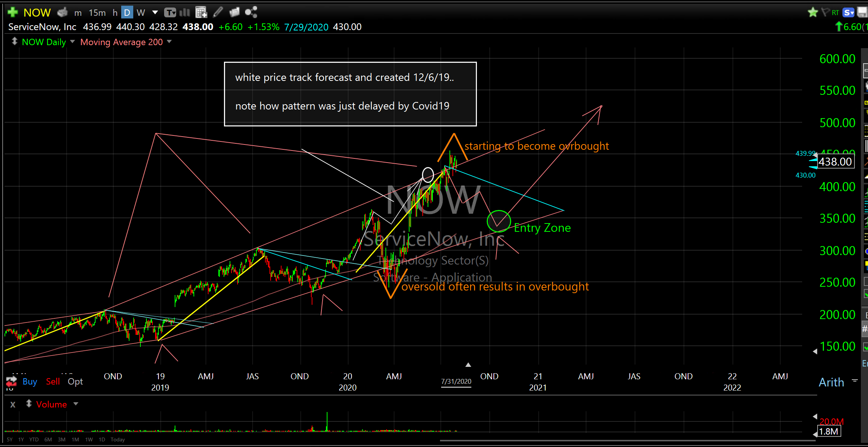868x447 pixels.
Task: Click the red Sell button
Action: point(53,381)
